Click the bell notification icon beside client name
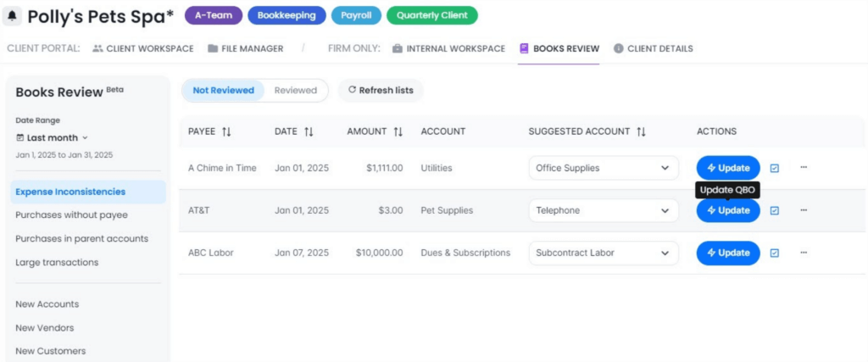This screenshot has height=362, width=868. pos(14,16)
